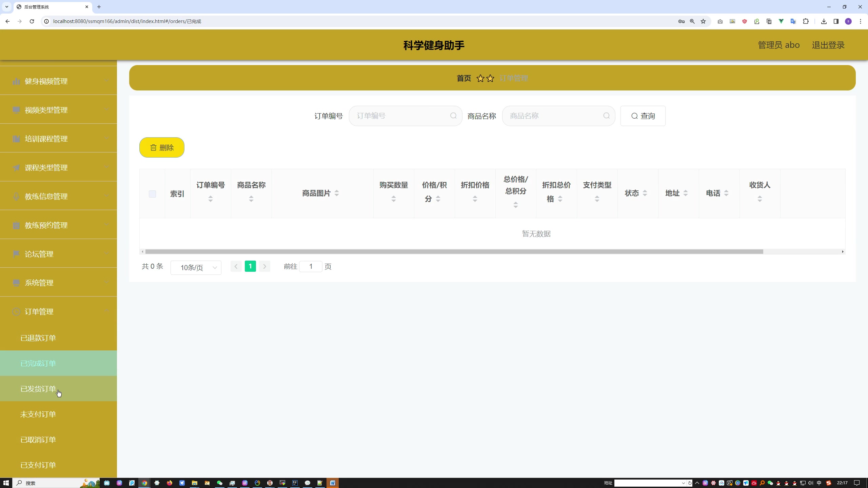The image size is (868, 488).
Task: Open a new browser tab
Action: coord(99,7)
